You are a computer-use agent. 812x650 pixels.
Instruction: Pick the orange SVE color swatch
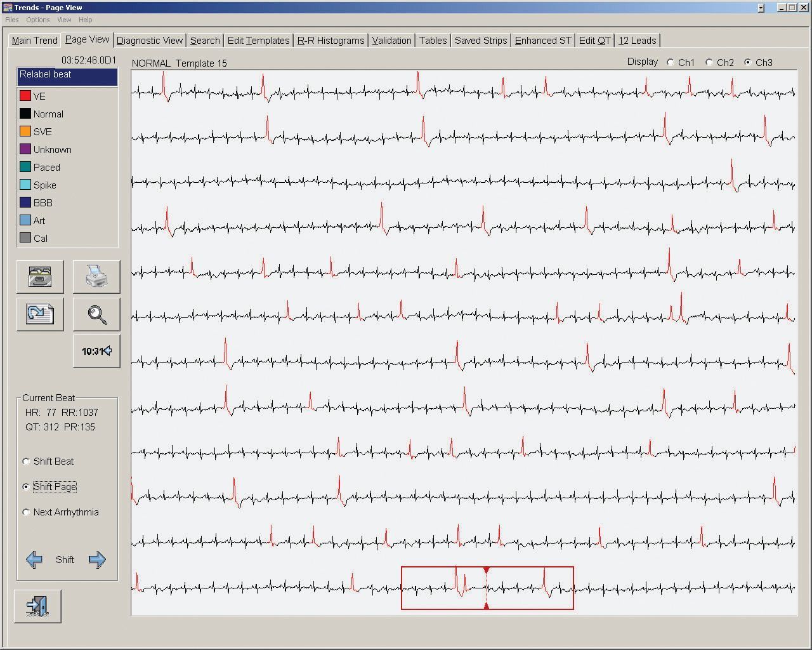[25, 131]
